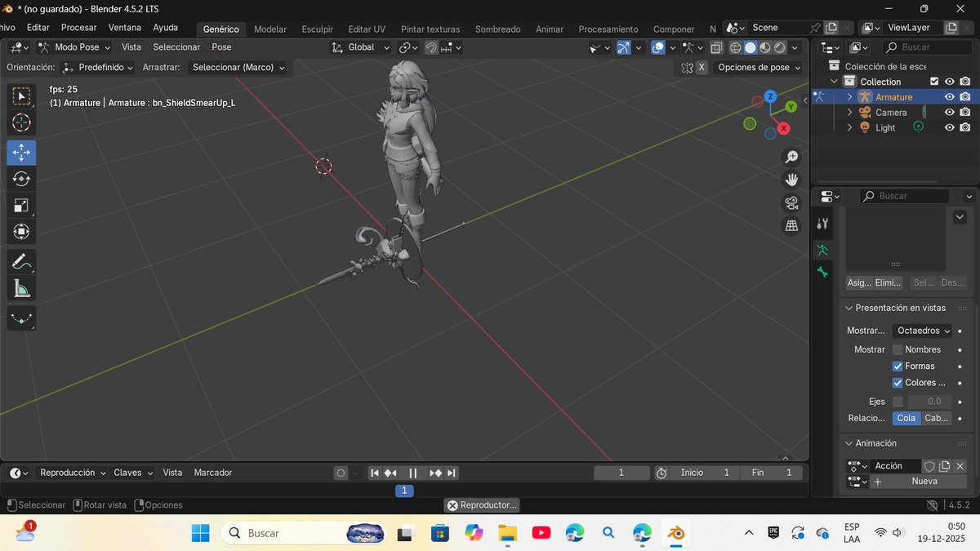Select solid viewport shading
The width and height of the screenshot is (980, 551).
[x=750, y=47]
